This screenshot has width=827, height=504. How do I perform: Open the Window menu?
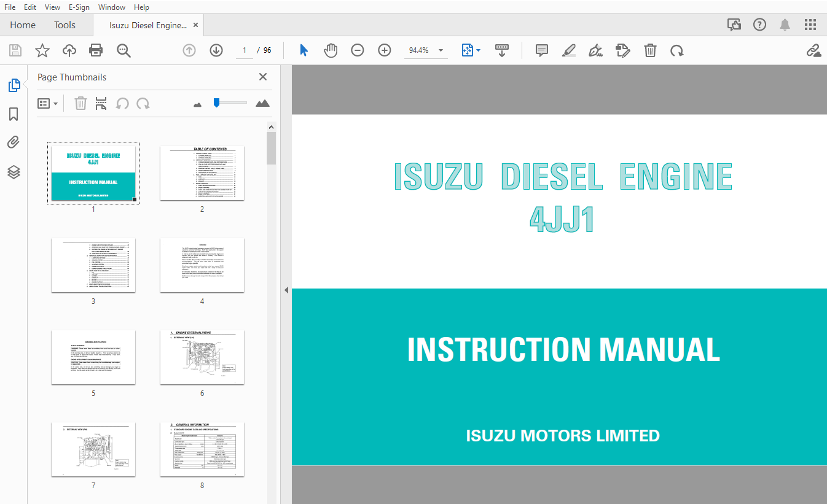[112, 7]
